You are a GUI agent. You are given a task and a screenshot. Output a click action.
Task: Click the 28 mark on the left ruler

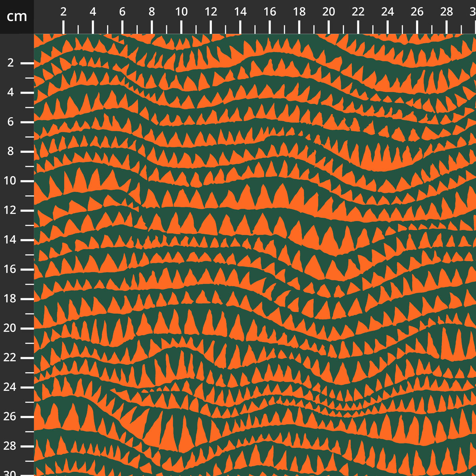10,446
